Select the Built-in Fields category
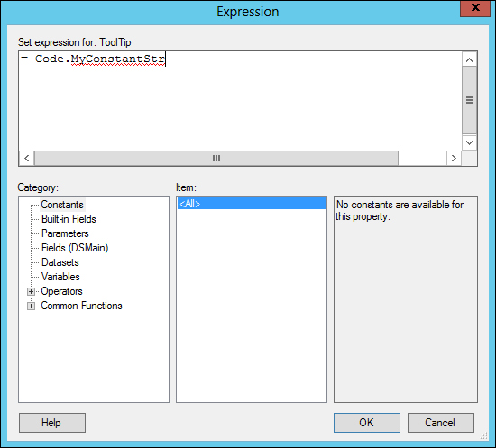Screen dimensions: 496x448 (x=69, y=219)
